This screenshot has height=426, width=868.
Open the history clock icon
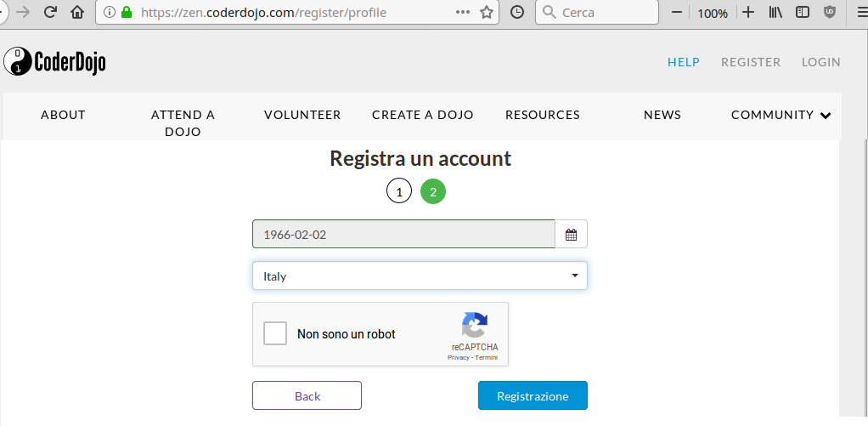pos(517,12)
